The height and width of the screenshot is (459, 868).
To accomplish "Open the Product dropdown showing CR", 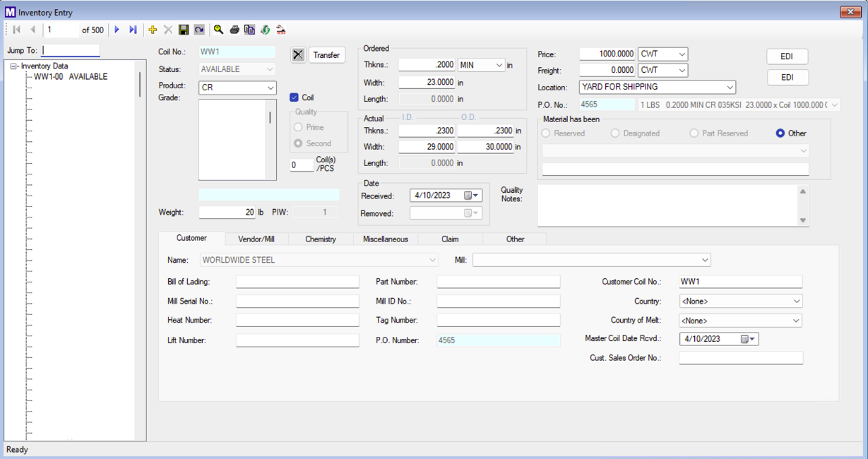I will [270, 88].
